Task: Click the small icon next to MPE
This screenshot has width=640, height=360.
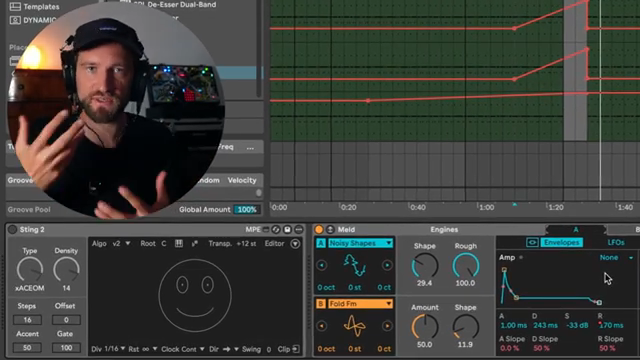Action: click(266, 229)
